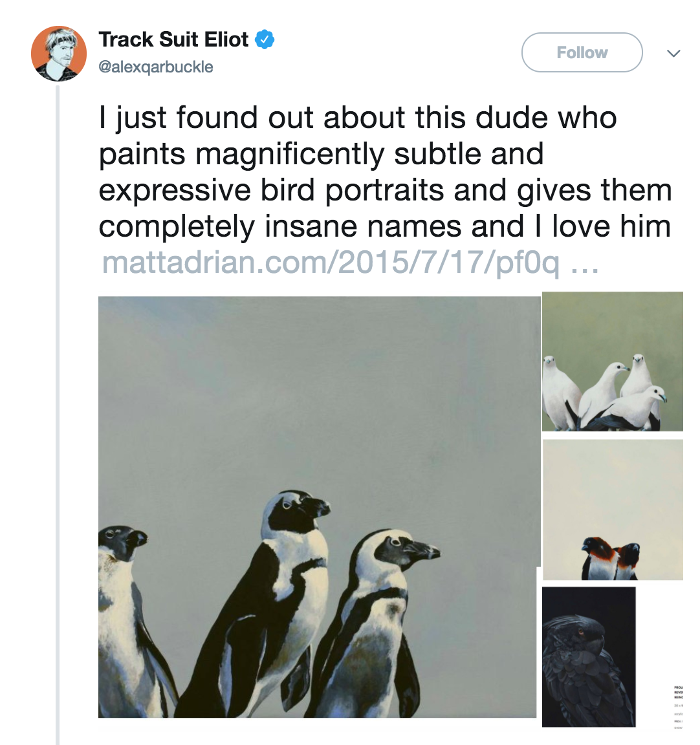The image size is (700, 745).
Task: Click the Track Suit Eliot profile avatar
Action: tap(58, 54)
